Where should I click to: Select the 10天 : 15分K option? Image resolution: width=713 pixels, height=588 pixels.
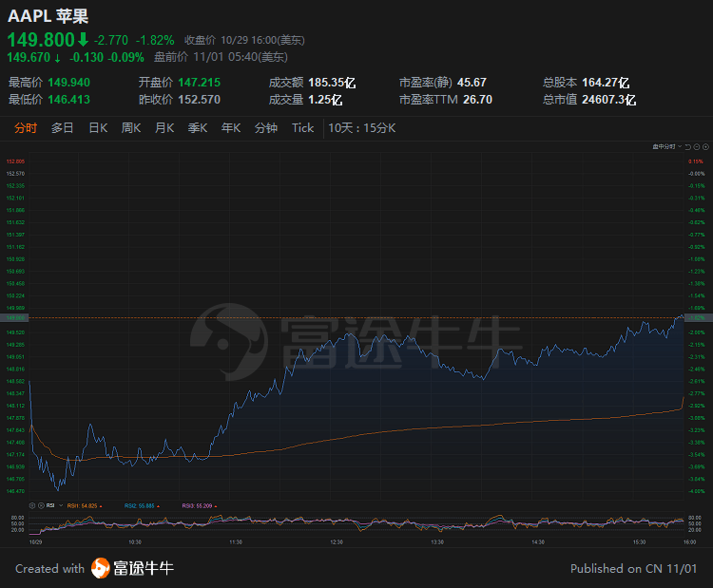click(x=362, y=128)
